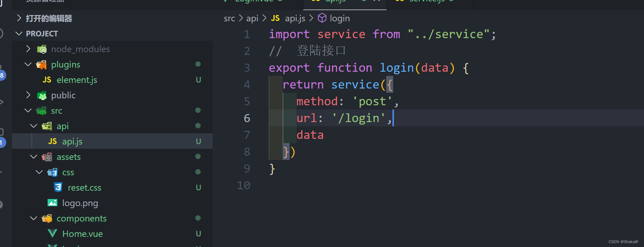Collapse the api folder chevron
This screenshot has height=247, width=644.
(x=34, y=126)
